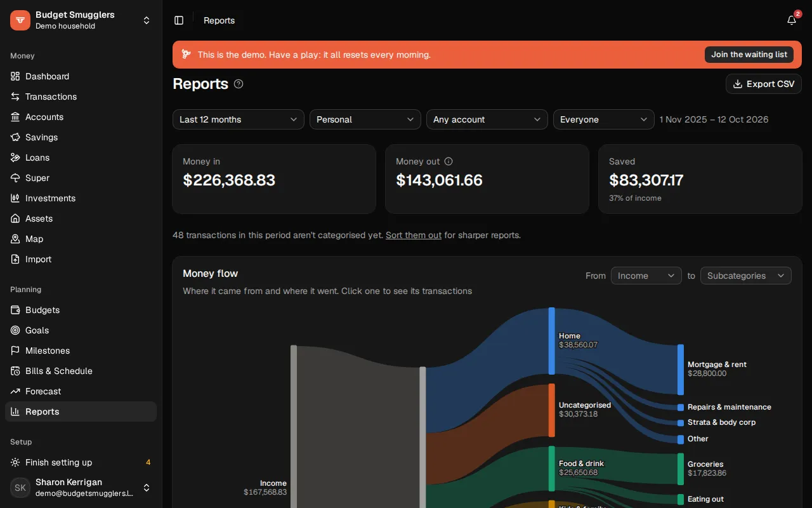Click the Super umbrella icon
The height and width of the screenshot is (508, 812).
[x=15, y=178]
